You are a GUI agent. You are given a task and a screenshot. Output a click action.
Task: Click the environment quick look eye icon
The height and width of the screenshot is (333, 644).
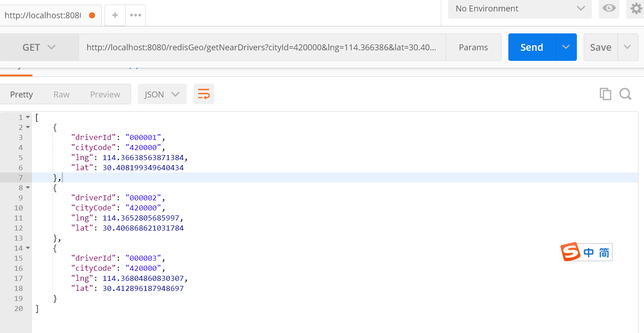tap(608, 8)
